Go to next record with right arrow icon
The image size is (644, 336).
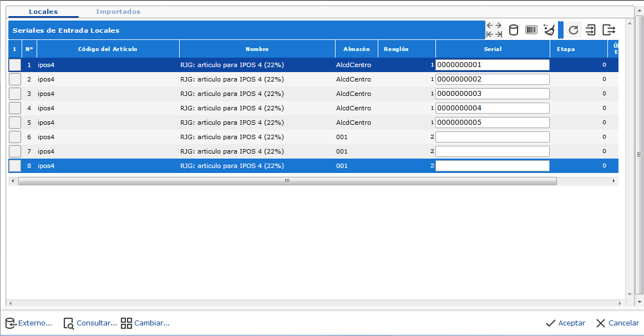tap(498, 26)
